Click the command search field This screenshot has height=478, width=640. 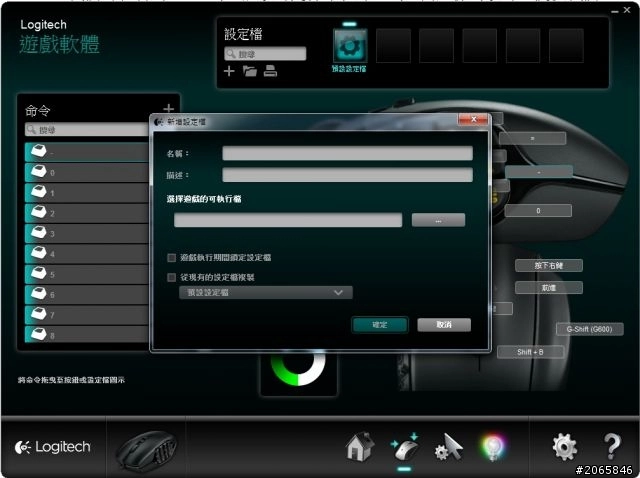(87, 129)
